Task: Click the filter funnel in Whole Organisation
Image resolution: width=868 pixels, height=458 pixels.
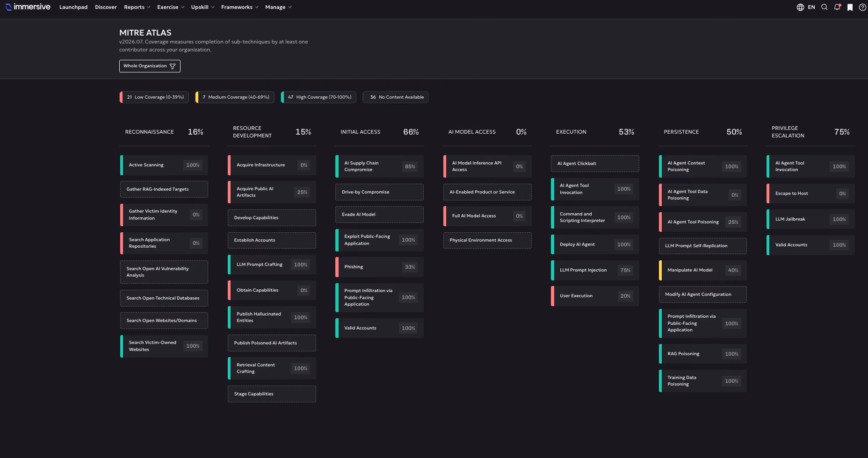Action: pyautogui.click(x=173, y=66)
